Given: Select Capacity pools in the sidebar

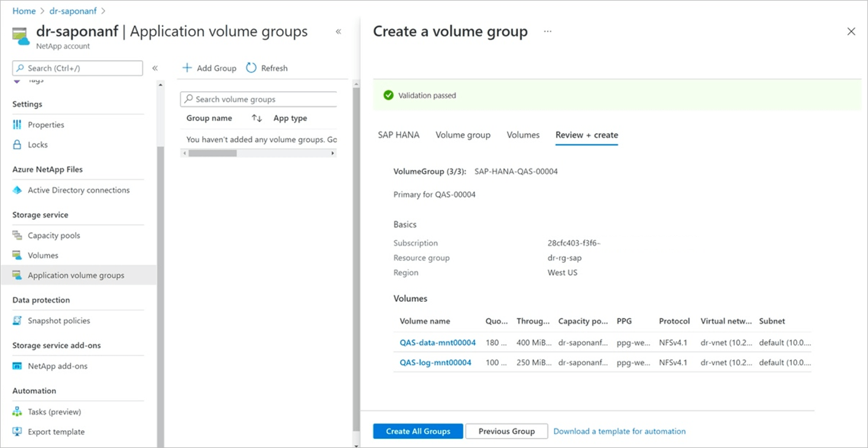Looking at the screenshot, I should pos(54,235).
